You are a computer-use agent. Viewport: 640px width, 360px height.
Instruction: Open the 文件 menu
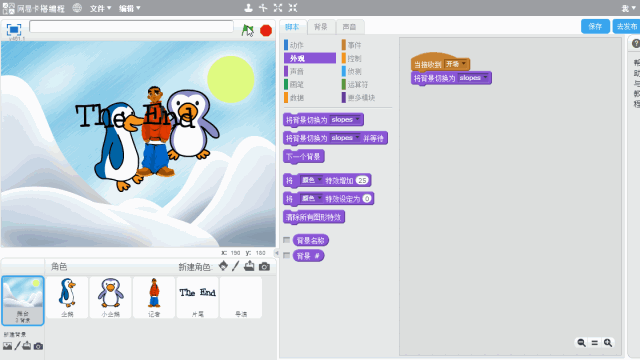tap(100, 8)
